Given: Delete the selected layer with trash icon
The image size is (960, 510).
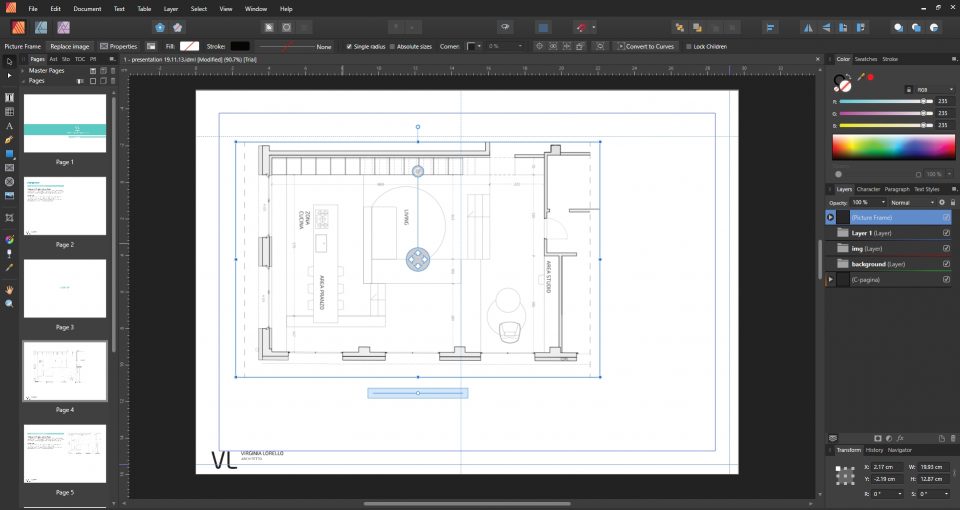Looking at the screenshot, I should point(953,438).
